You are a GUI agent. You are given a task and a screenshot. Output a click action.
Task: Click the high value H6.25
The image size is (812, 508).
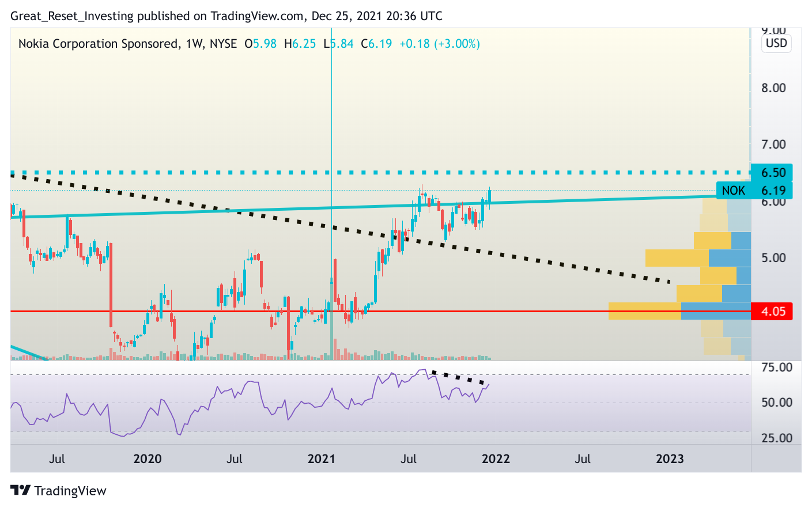(x=300, y=44)
